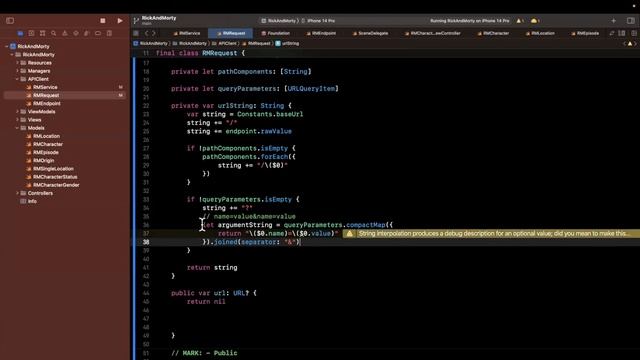This screenshot has height=360, width=640.
Task: Go back in editor history
Action: pos(147,33)
